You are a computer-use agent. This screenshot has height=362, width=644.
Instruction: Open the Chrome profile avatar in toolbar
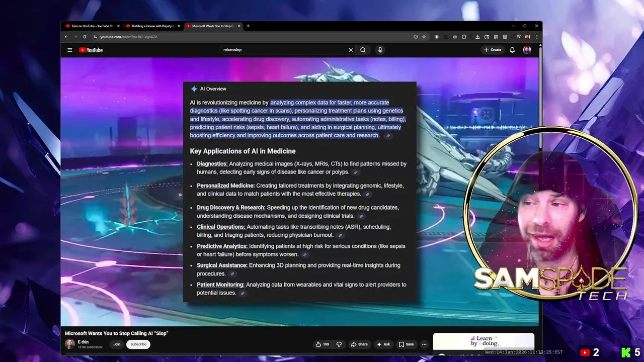(528, 37)
